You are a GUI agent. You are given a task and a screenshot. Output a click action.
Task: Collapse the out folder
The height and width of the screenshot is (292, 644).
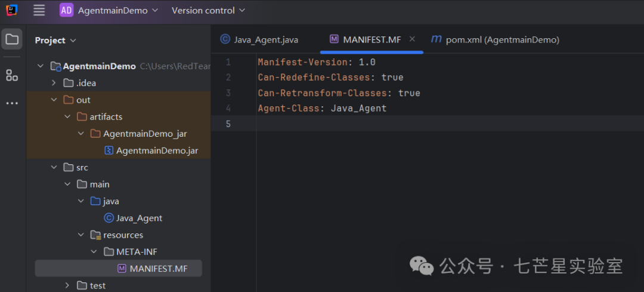point(54,100)
